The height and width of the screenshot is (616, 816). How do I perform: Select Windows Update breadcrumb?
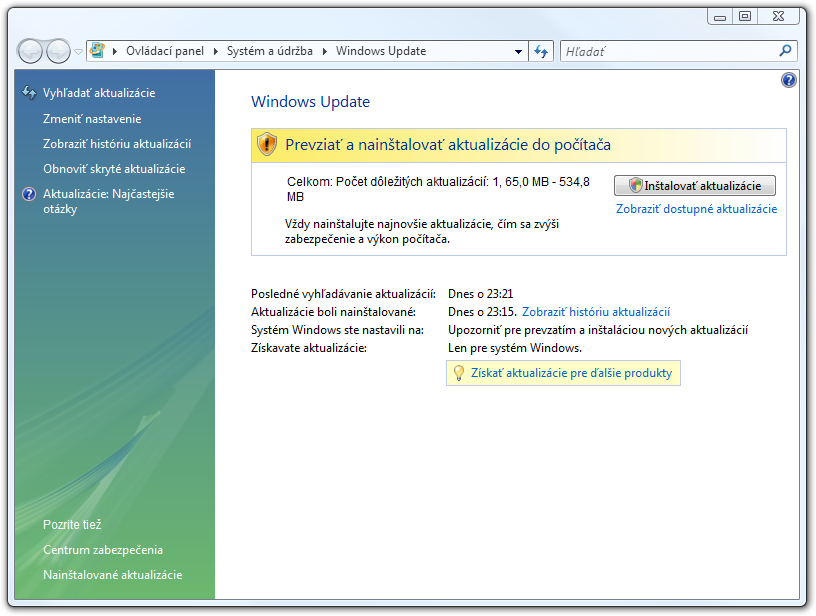pyautogui.click(x=381, y=51)
